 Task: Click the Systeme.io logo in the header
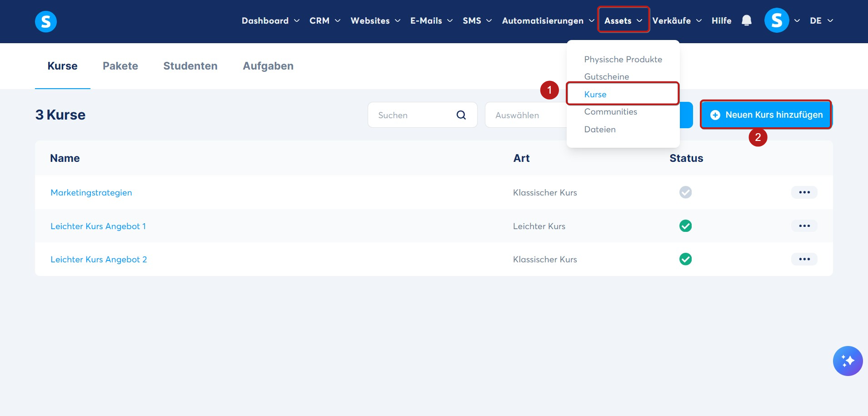pos(46,21)
